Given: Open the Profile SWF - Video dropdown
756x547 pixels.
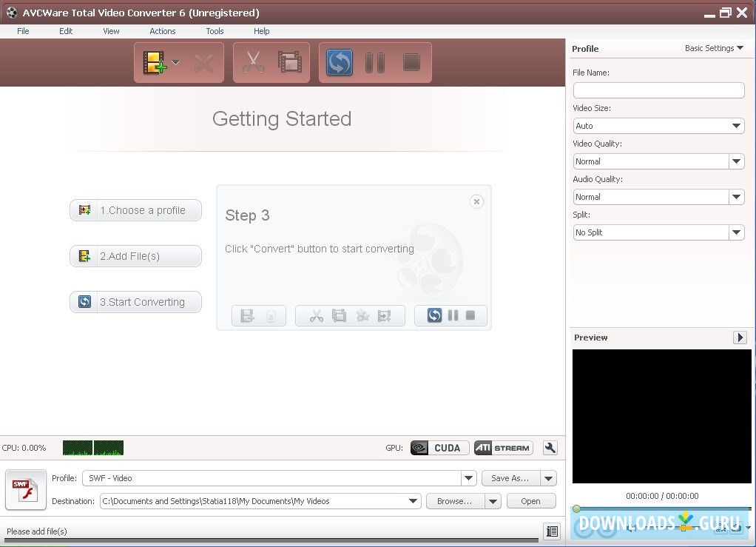Looking at the screenshot, I should [x=469, y=478].
